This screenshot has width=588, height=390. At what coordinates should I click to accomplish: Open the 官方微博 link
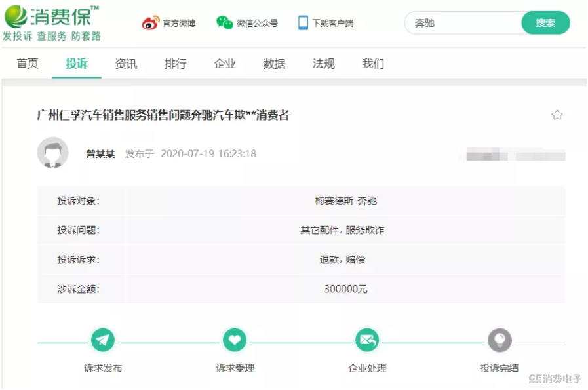coord(179,23)
